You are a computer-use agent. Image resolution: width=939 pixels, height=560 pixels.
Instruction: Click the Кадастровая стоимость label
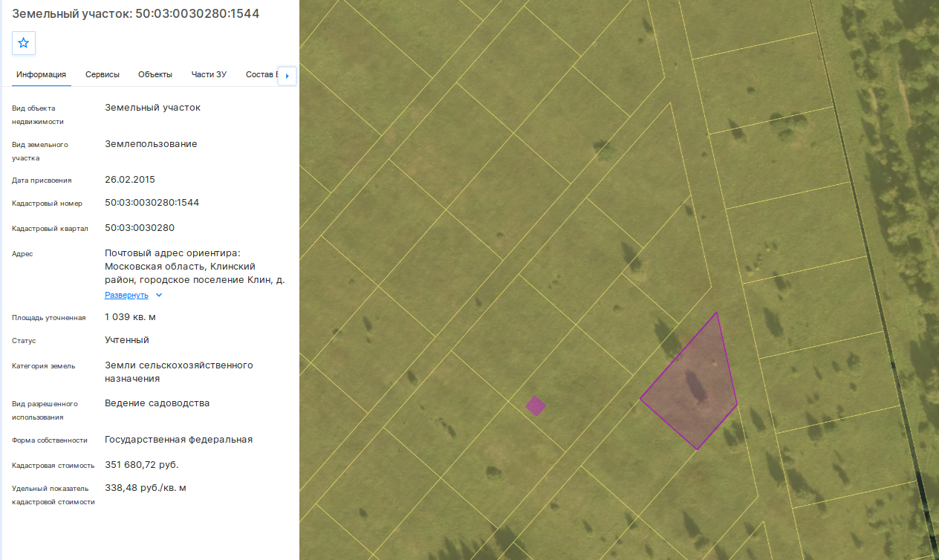53,466
